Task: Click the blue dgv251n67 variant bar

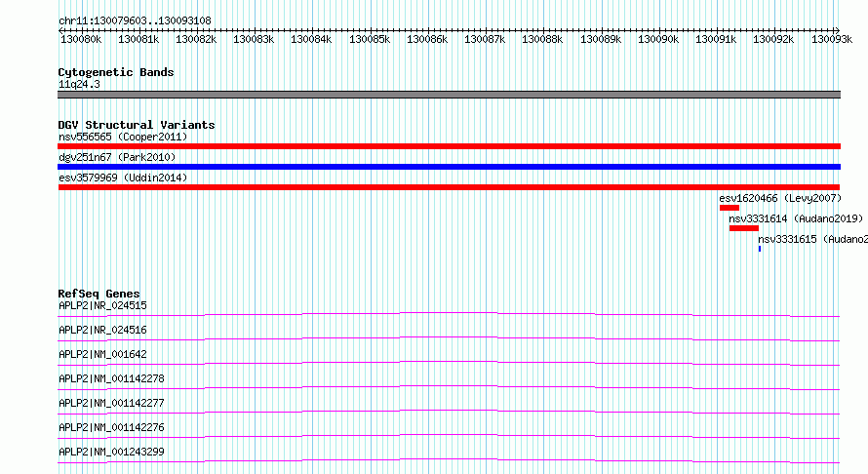Action: pos(449,167)
